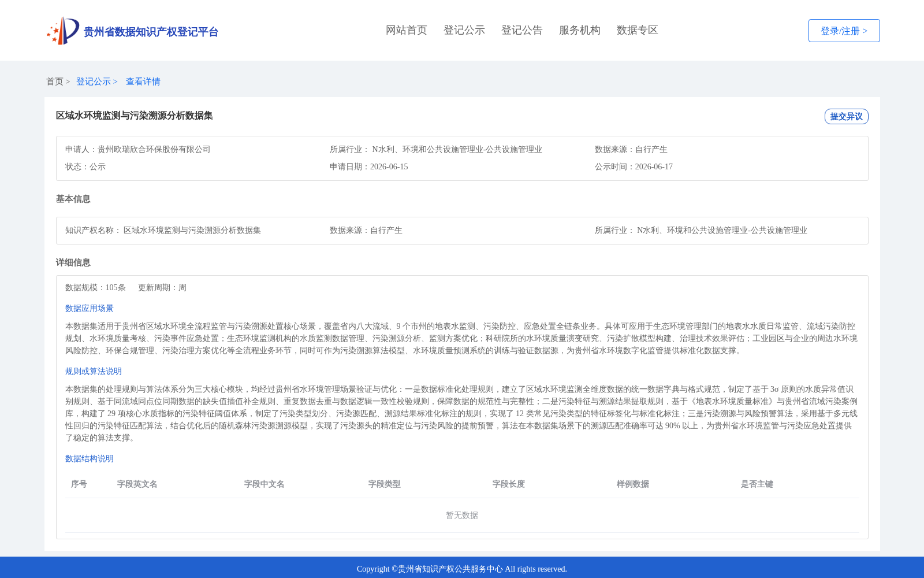Click the 数据结构说明 heading
Screen dimensions: 924x578
[90, 458]
